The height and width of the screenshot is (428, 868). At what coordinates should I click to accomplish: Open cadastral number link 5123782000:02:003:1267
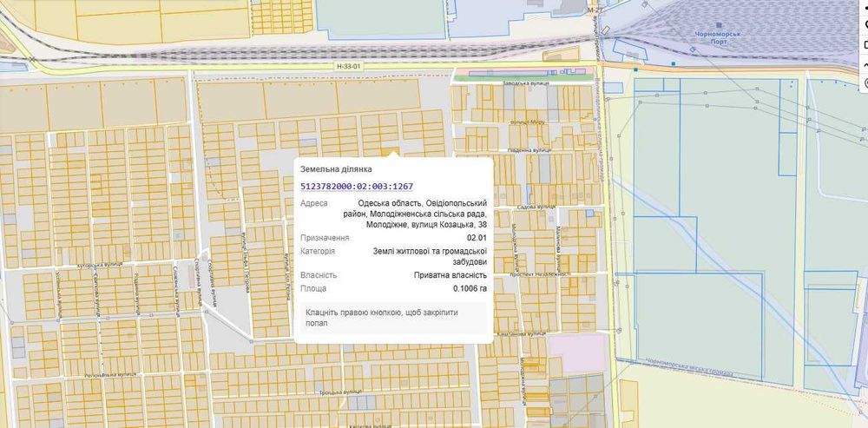(x=357, y=186)
